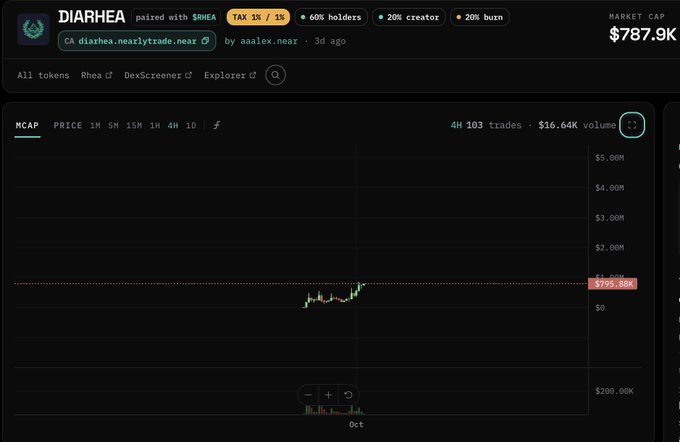The width and height of the screenshot is (680, 442).
Task: Open the aaalex.near creator profile
Action: pyautogui.click(x=269, y=41)
